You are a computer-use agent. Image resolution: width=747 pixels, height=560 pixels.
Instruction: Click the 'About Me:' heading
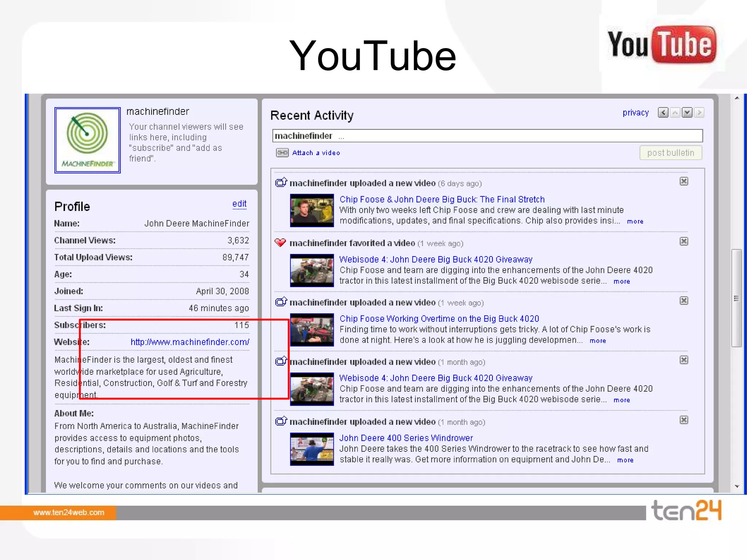(74, 413)
